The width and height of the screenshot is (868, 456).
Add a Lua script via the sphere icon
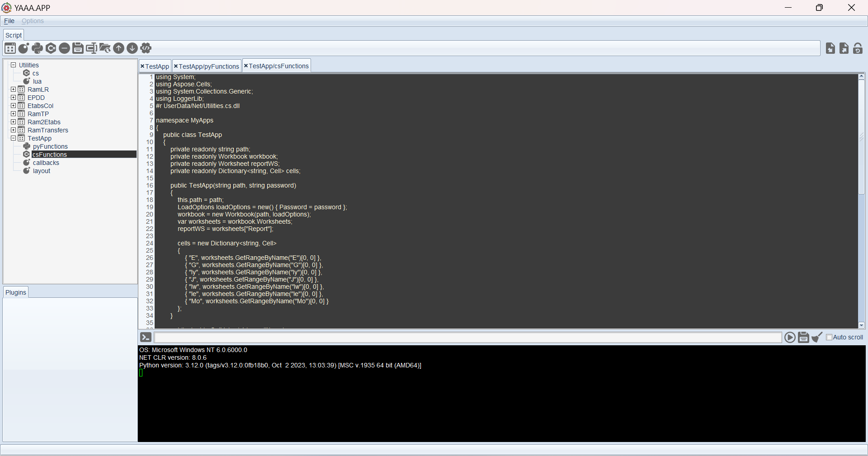(24, 48)
